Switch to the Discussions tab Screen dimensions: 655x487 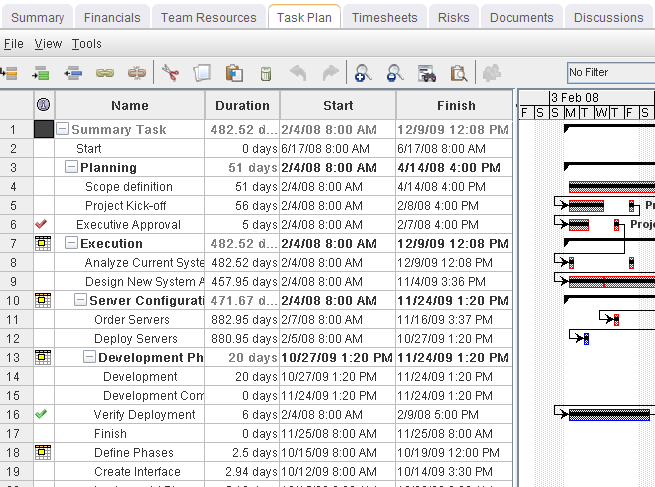(x=609, y=18)
